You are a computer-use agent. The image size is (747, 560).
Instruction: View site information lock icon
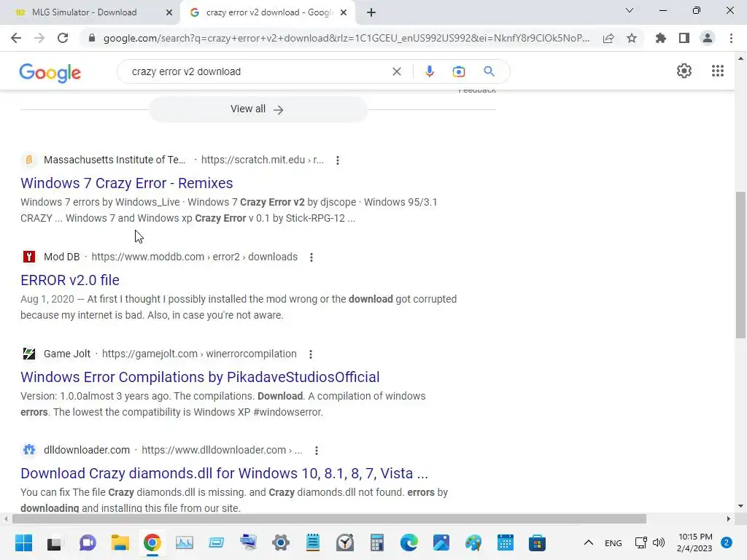pyautogui.click(x=92, y=38)
